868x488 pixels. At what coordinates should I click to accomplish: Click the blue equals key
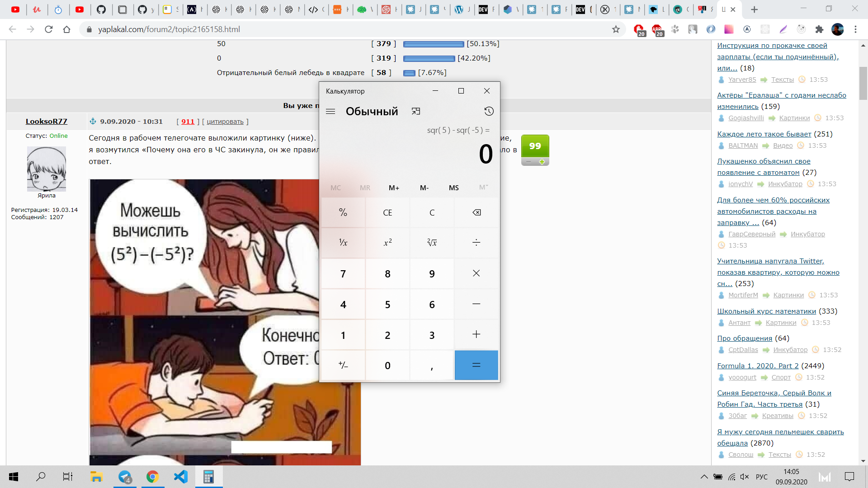[x=476, y=365]
